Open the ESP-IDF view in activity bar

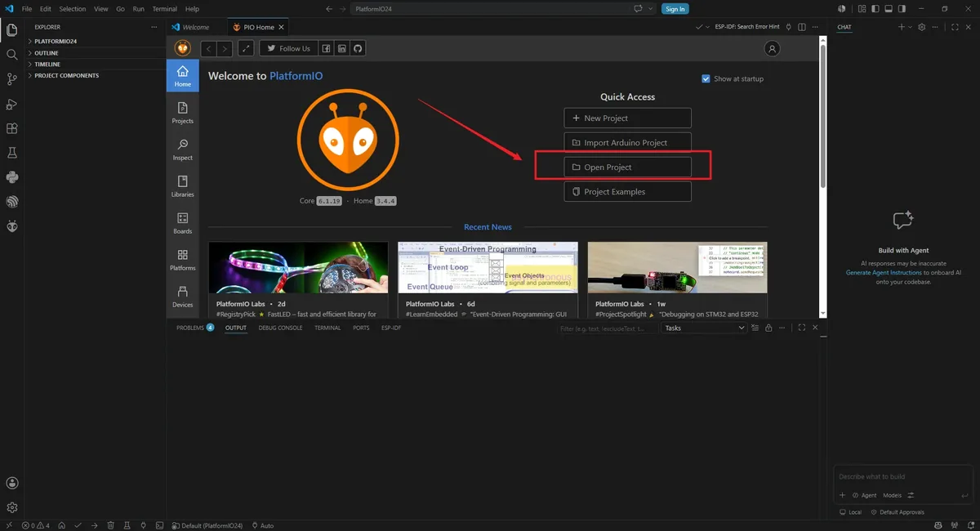click(x=11, y=202)
